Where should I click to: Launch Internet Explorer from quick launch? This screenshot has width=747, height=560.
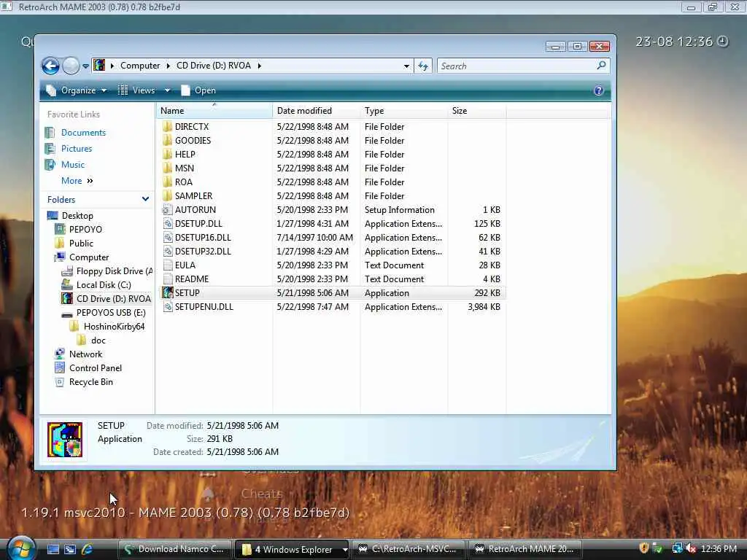(x=88, y=549)
